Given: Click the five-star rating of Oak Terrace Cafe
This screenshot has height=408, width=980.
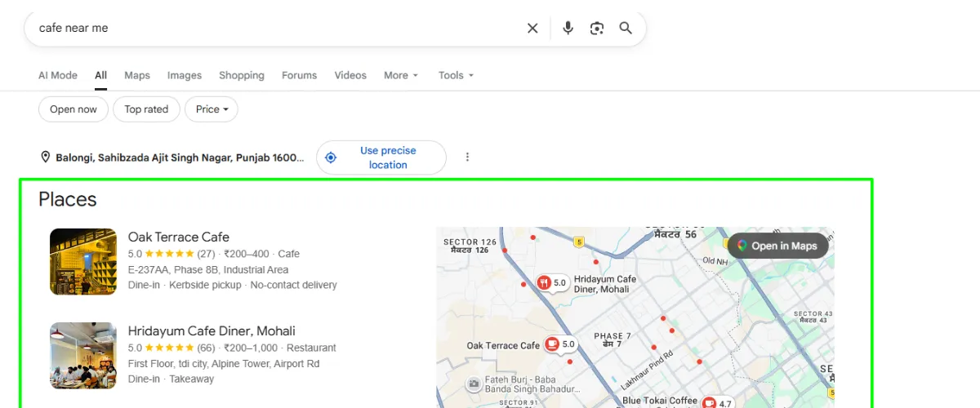Looking at the screenshot, I should [169, 254].
